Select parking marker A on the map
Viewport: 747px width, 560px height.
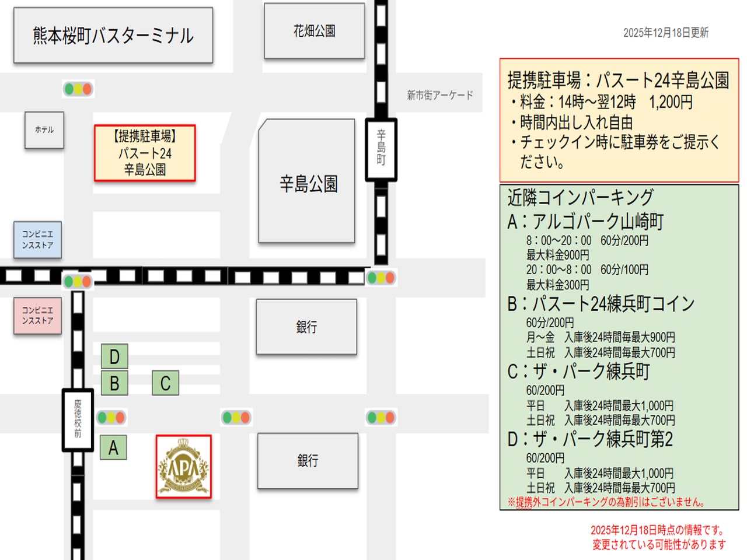coord(113,448)
